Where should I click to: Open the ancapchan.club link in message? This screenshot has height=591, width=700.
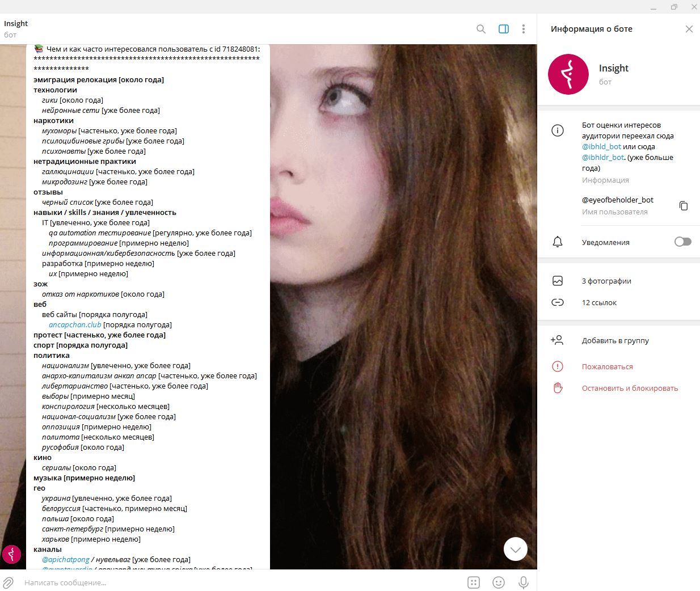click(x=75, y=325)
